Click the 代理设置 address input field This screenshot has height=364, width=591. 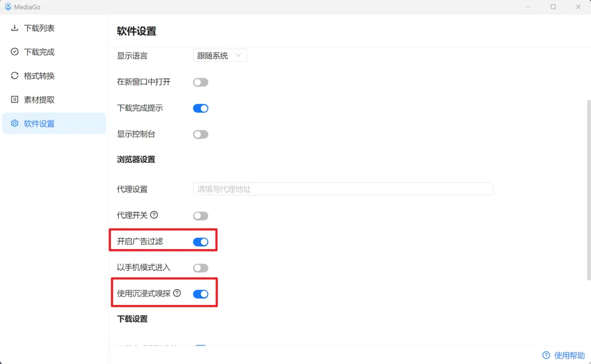tap(343, 189)
